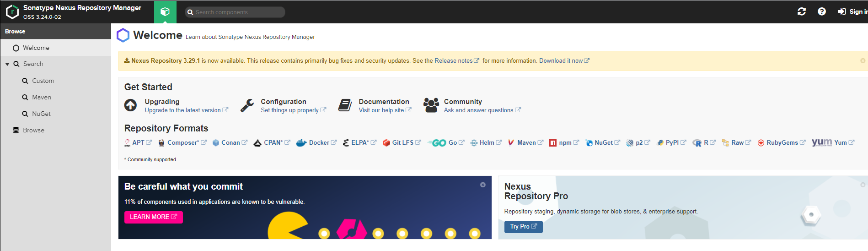Click the GO gopher logo icon
This screenshot has height=251, width=868.
click(x=437, y=143)
